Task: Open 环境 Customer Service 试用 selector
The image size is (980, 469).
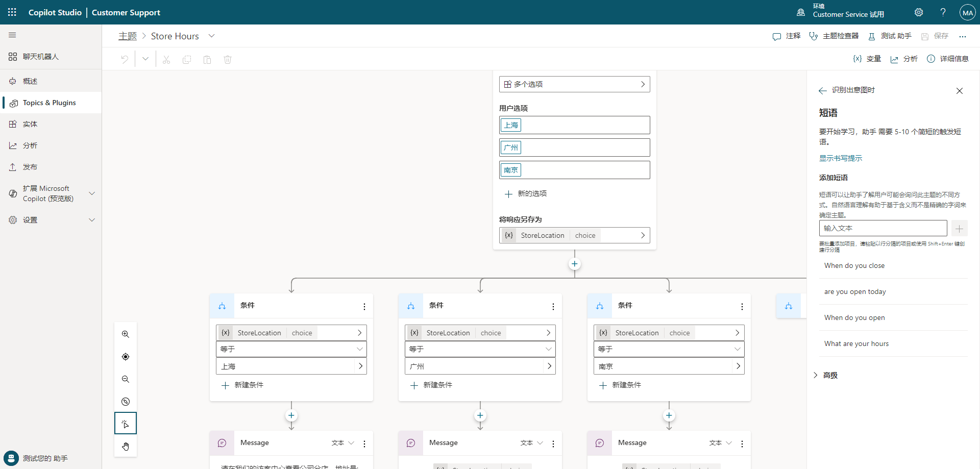Action: (x=841, y=11)
